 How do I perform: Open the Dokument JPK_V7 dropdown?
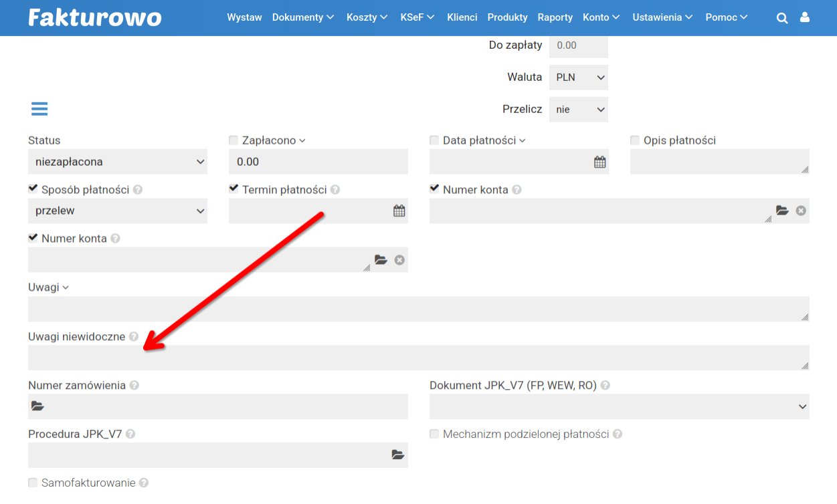tap(619, 406)
